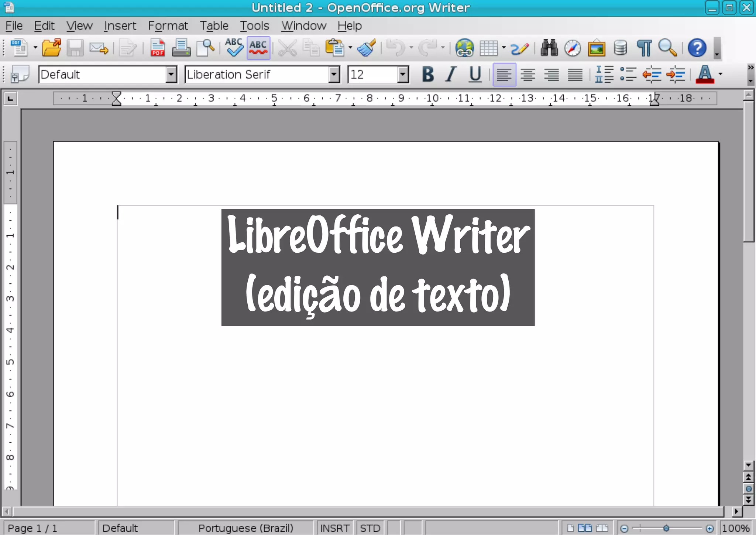This screenshot has height=535, width=756.
Task: Open the Table size dropdown arrow
Action: tap(504, 48)
